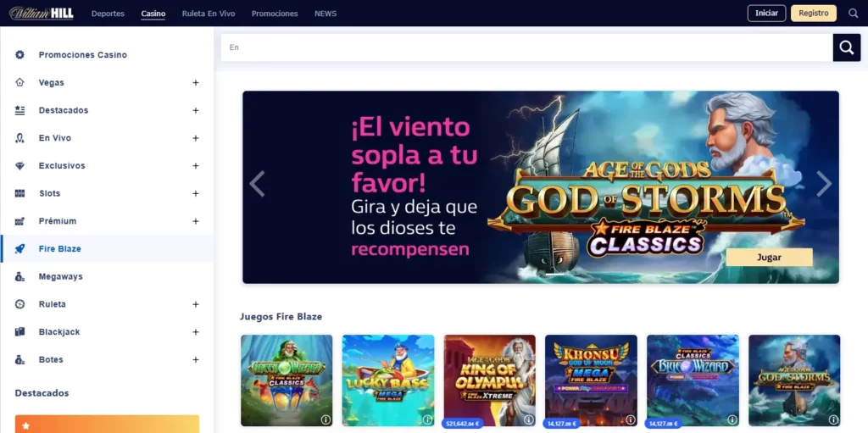The image size is (868, 433).
Task: Click the Blackjack cards icon
Action: (x=20, y=331)
